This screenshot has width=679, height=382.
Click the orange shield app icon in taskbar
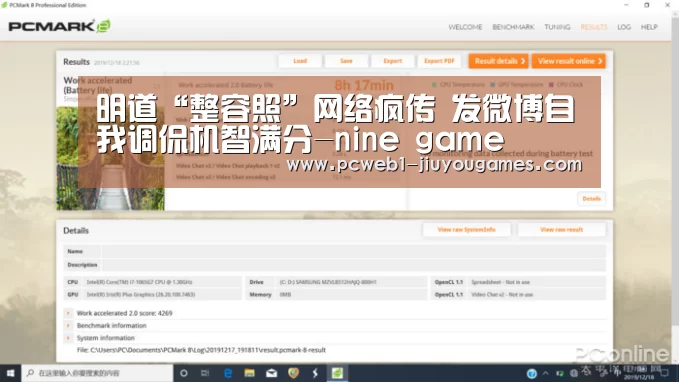pyautogui.click(x=294, y=373)
